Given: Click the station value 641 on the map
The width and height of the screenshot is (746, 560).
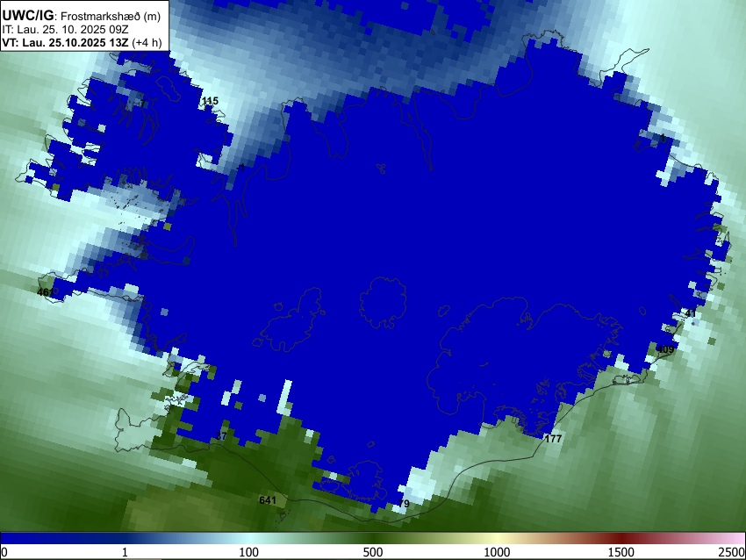Looking at the screenshot, I should [x=268, y=500].
